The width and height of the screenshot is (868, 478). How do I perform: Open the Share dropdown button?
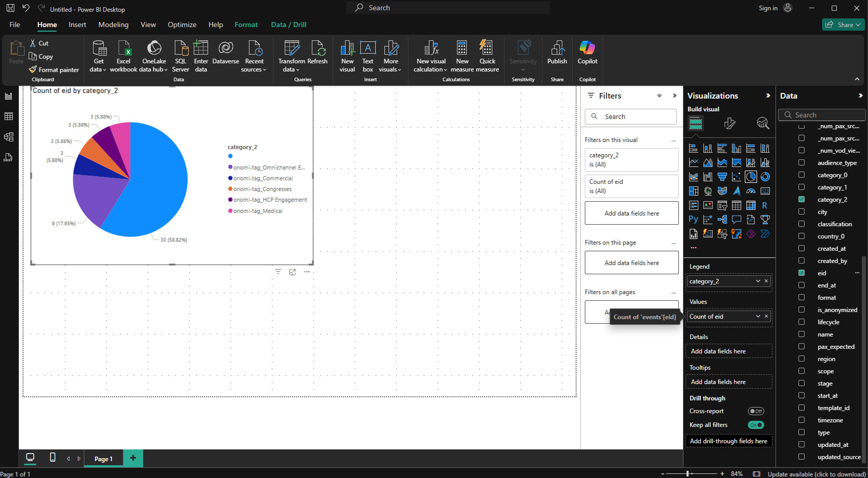point(843,25)
